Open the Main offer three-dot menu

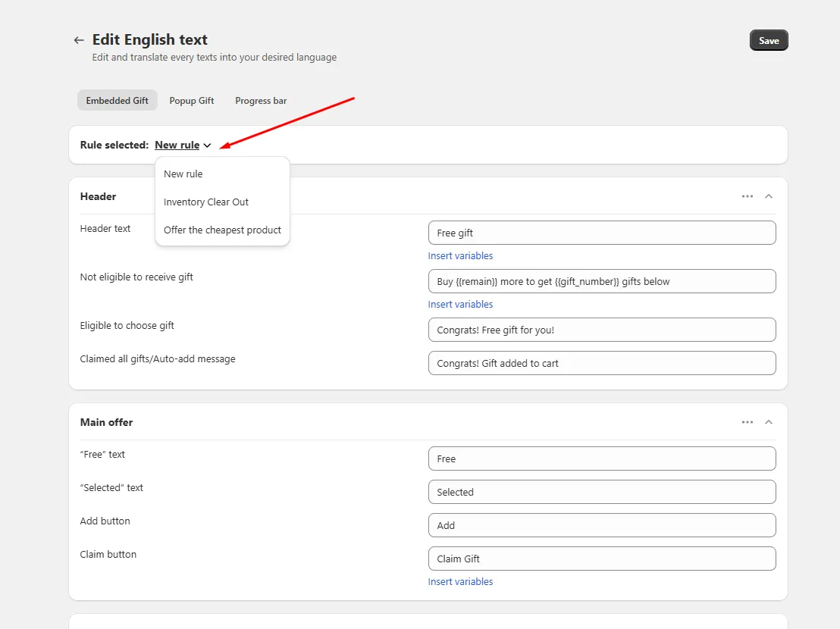point(748,422)
